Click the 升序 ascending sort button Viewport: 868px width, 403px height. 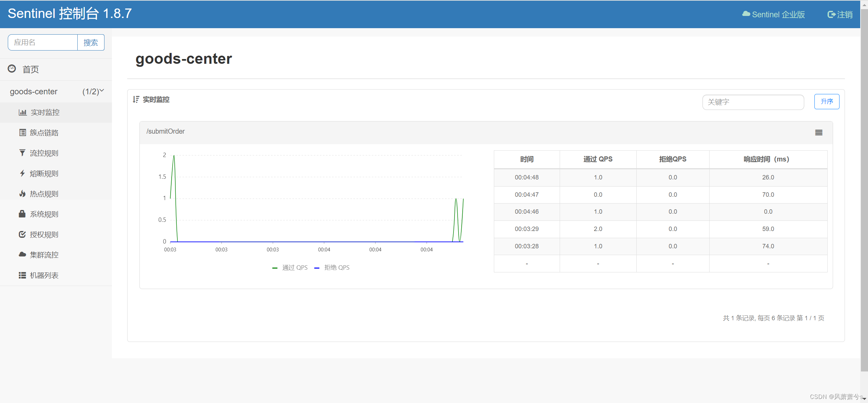[x=827, y=101]
